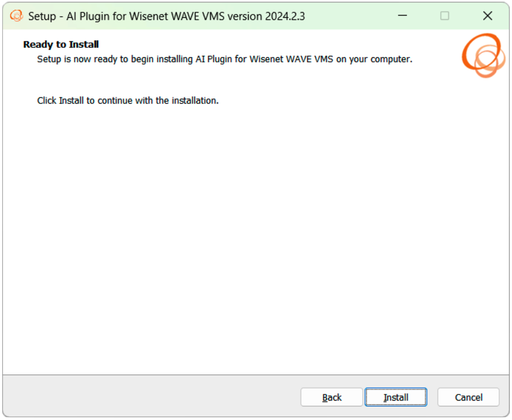Close the Setup window with X

pos(487,16)
